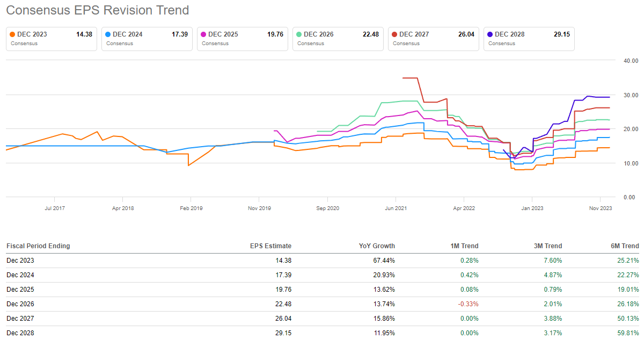
Task: Sort table by EPS Estimate column header
Action: (272, 246)
